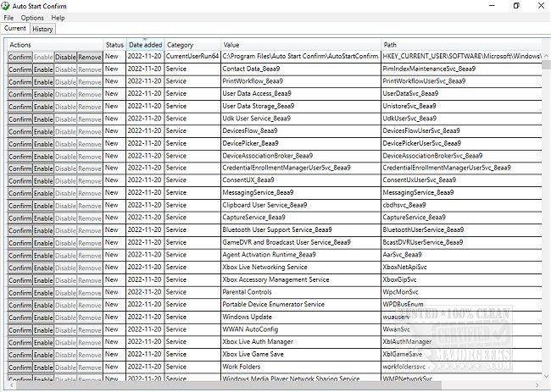Remove the CurrentUserRun64 AutoStartConfirm entry

click(x=90, y=58)
